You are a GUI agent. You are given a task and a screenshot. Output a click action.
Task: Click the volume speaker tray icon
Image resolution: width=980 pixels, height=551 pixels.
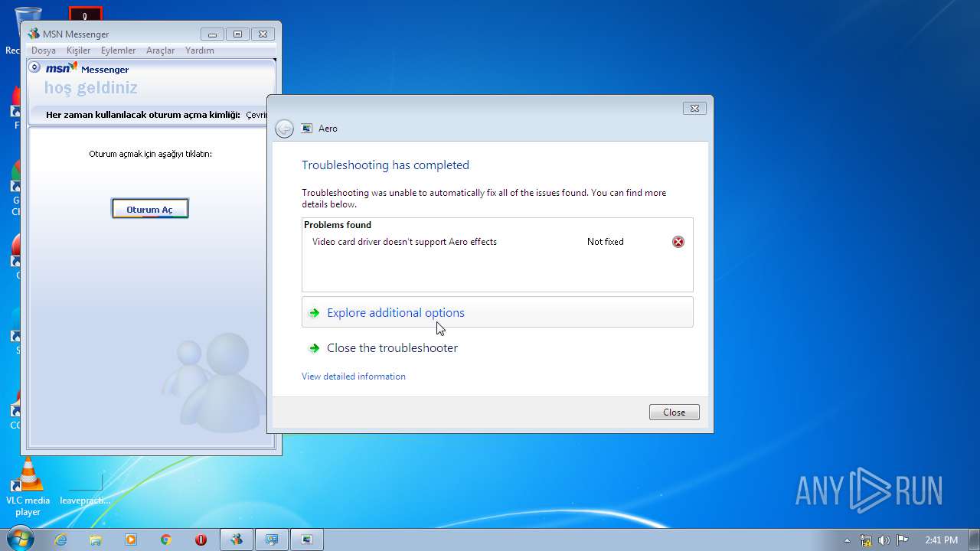click(884, 540)
